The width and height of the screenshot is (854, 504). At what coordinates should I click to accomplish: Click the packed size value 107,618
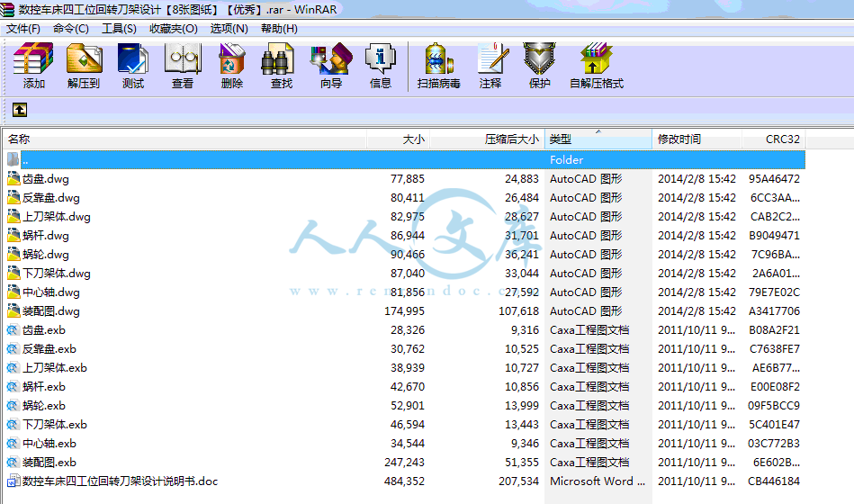pyautogui.click(x=518, y=311)
